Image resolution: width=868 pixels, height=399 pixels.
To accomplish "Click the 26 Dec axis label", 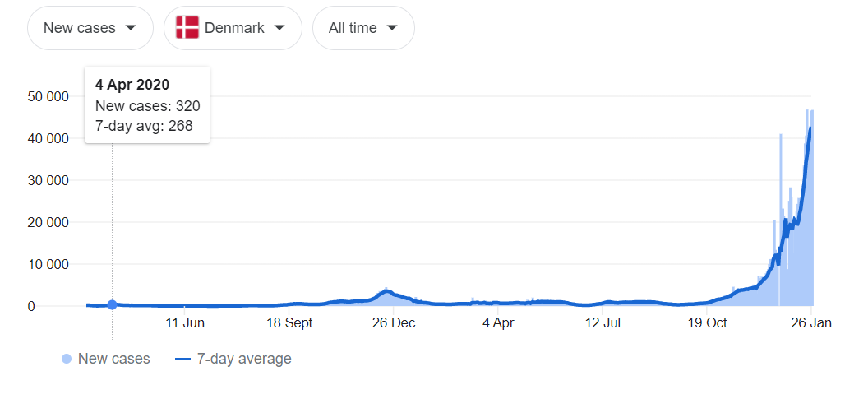I will [394, 323].
